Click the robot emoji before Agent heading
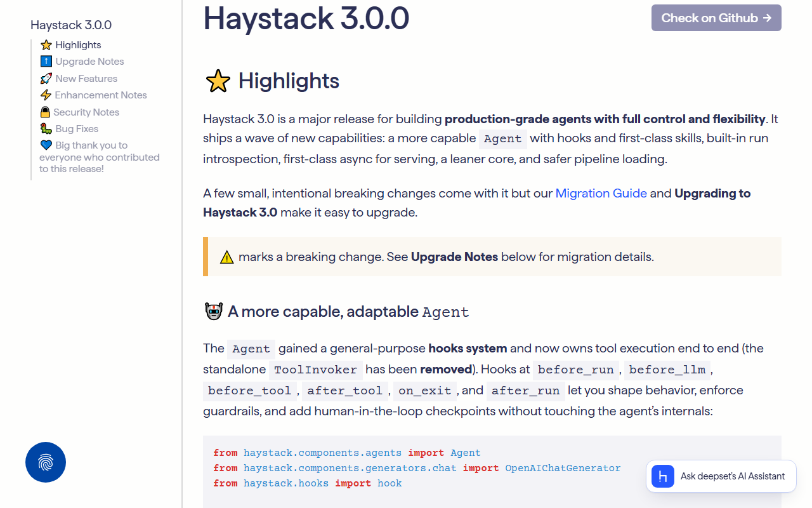 (x=213, y=311)
